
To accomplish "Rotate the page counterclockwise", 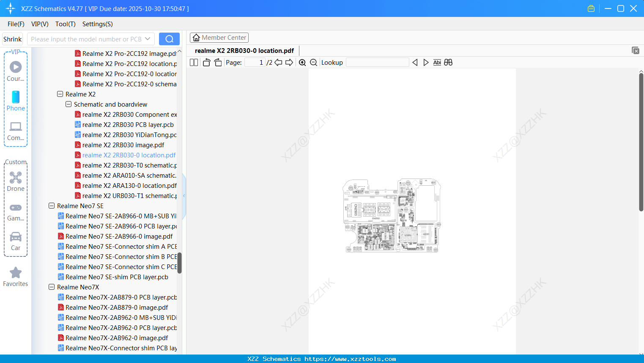I will (206, 63).
